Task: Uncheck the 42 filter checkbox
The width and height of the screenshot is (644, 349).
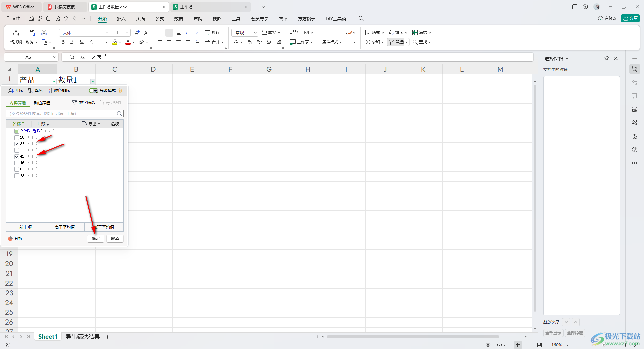Action: point(17,157)
